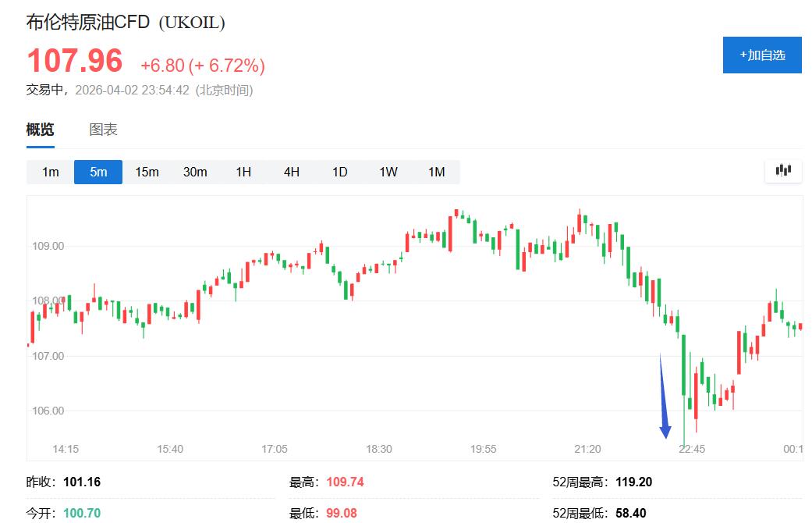Open the 图表 tab
The image size is (812, 523).
point(103,130)
